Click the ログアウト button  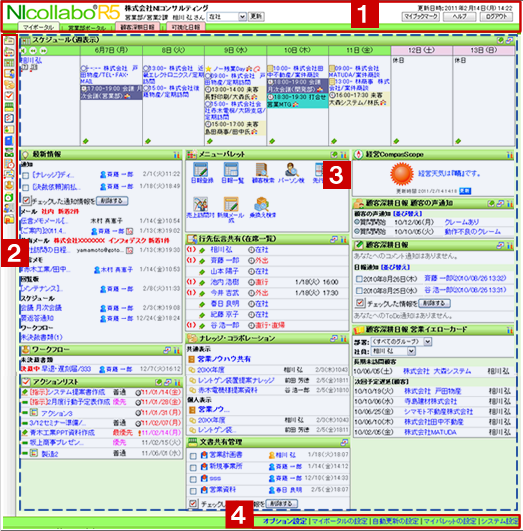pos(496,16)
